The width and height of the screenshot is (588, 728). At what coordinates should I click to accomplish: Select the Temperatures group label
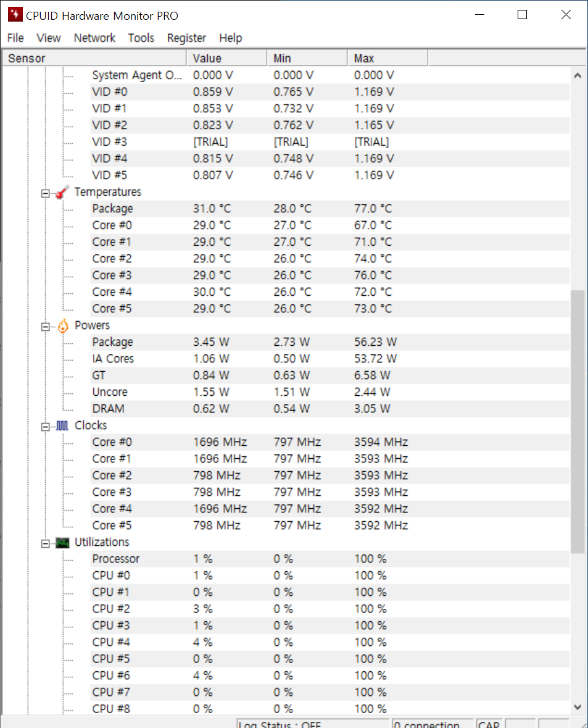(108, 192)
